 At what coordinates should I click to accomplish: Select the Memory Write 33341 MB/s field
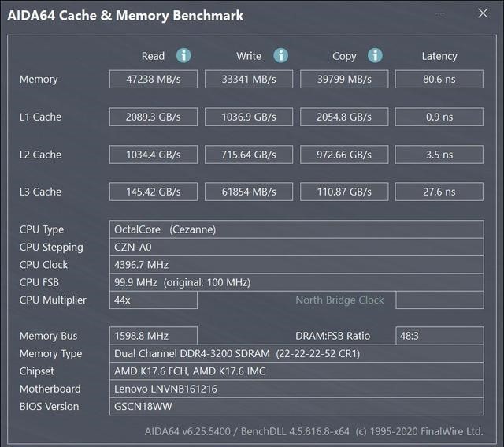[x=249, y=79]
